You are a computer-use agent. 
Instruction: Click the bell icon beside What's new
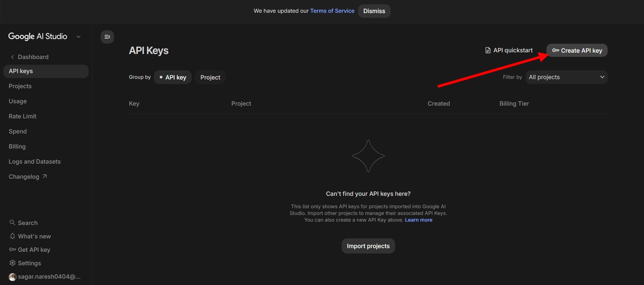12,236
